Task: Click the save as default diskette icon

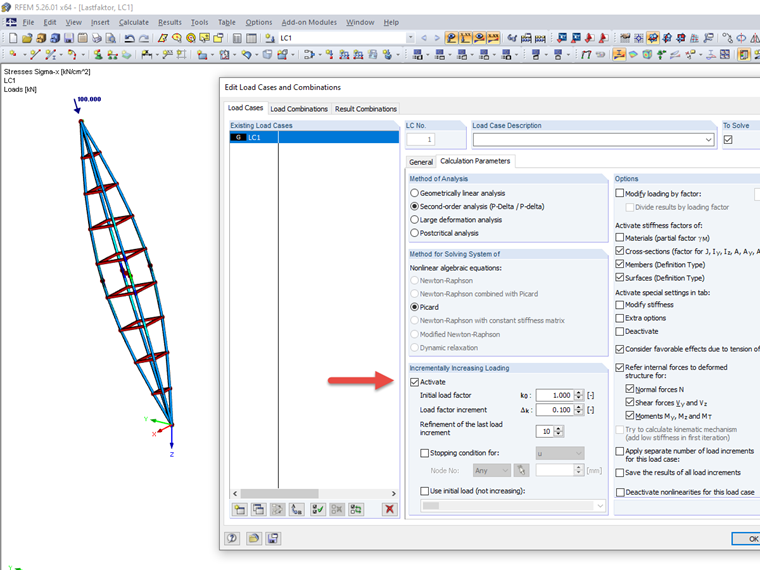Action: point(273,538)
